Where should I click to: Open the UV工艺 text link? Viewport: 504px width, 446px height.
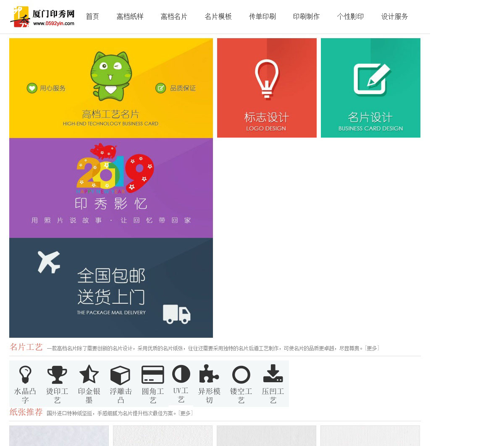181,395
